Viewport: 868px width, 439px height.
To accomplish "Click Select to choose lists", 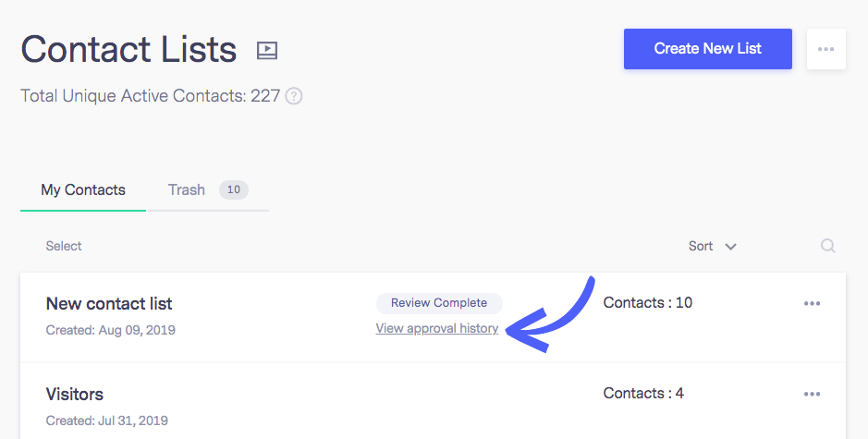I will [64, 246].
